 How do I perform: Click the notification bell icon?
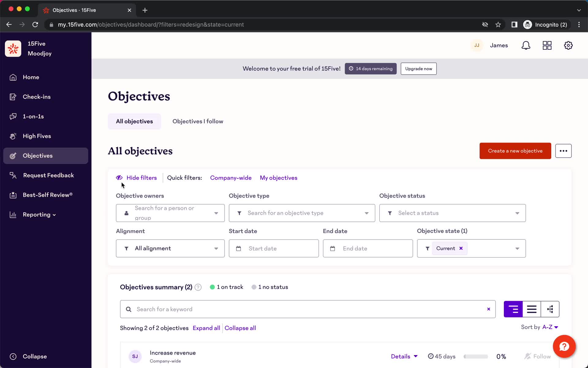pos(526,45)
